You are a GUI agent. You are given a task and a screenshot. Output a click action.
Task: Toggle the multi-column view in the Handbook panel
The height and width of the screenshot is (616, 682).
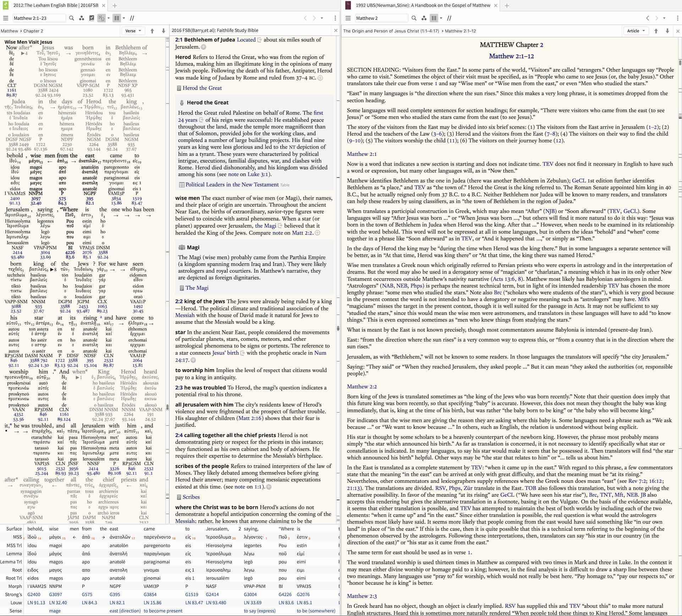434,18
